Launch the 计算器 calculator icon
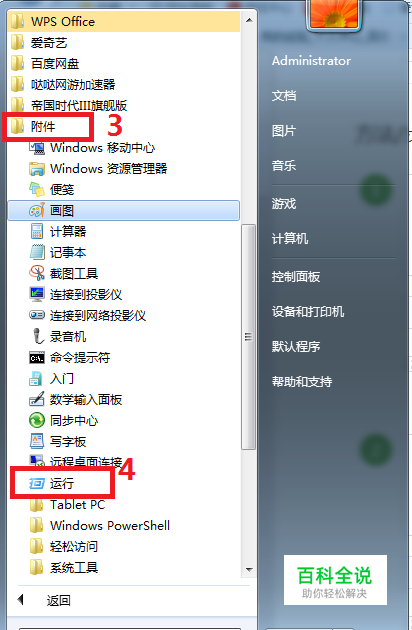Screen dimensions: 412x630 [x=37, y=231]
